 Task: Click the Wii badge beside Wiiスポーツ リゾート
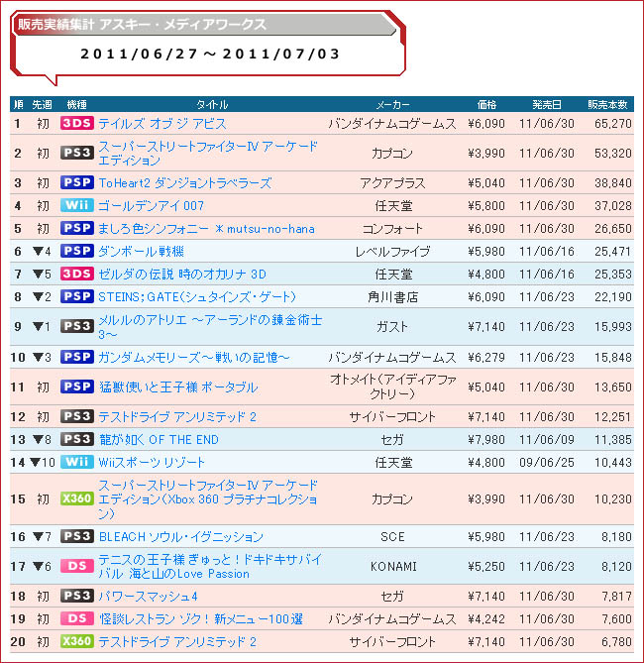coord(76,462)
